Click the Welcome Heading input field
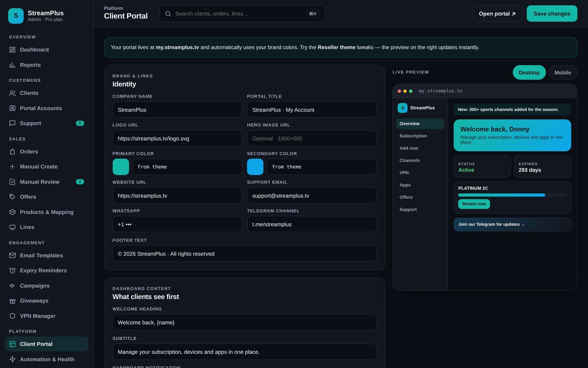The width and height of the screenshot is (588, 368). [x=244, y=322]
